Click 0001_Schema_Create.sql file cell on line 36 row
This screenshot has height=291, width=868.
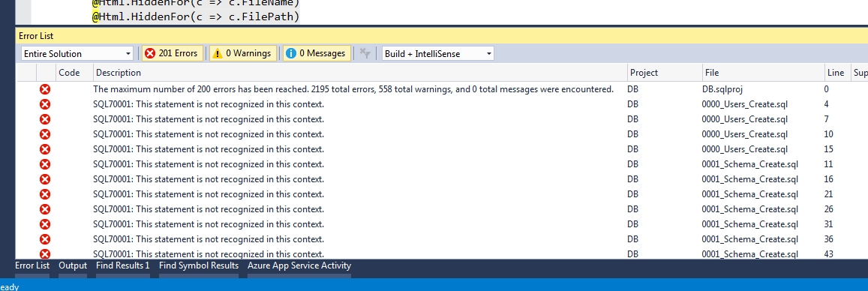coord(749,239)
